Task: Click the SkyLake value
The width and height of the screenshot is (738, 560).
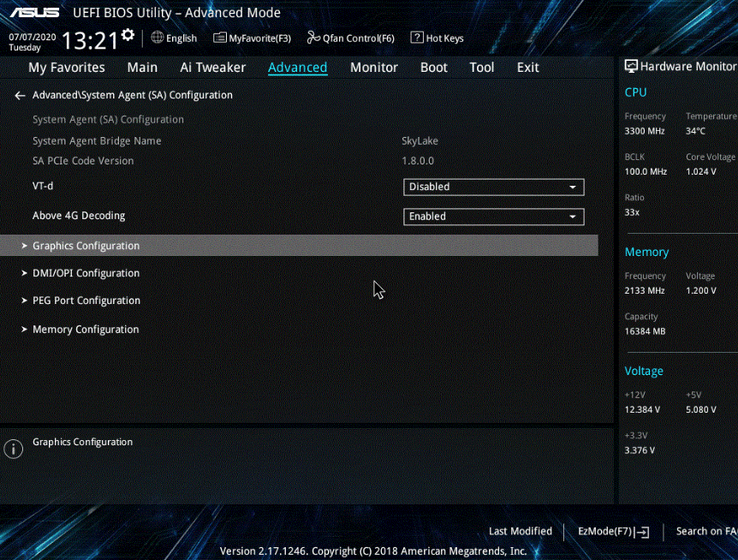Action: click(420, 140)
